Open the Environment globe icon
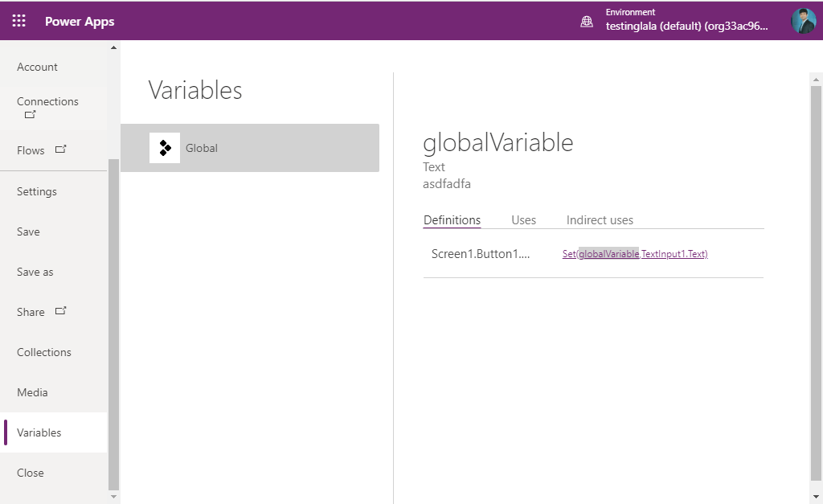The height and width of the screenshot is (504, 823). [x=586, y=20]
